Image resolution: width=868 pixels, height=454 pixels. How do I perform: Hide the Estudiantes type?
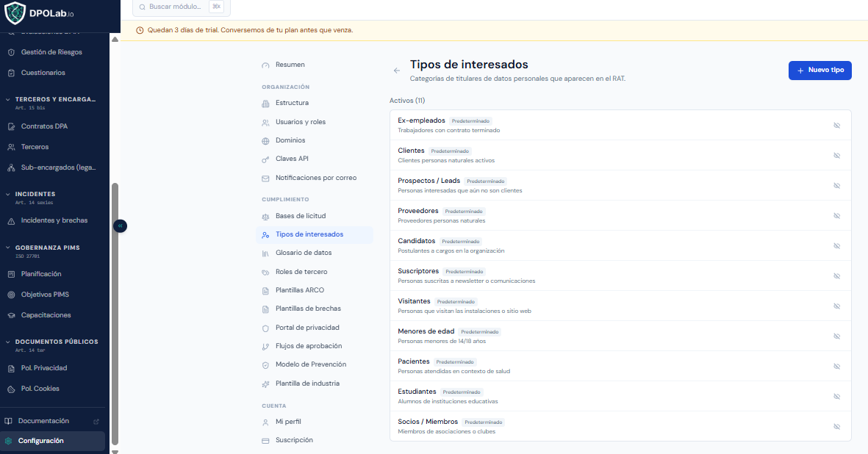coord(836,397)
